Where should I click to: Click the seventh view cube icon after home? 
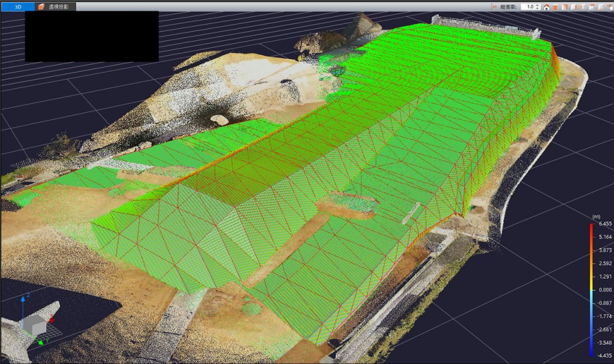601,7
